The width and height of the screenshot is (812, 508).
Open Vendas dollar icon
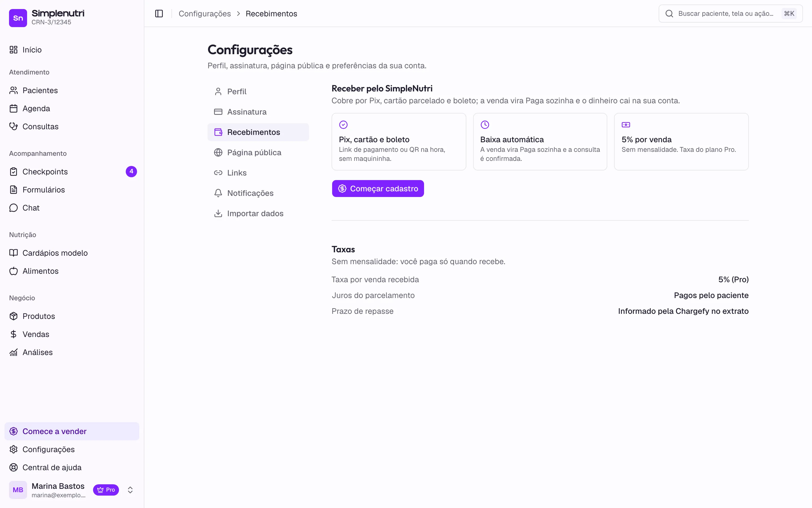click(x=14, y=334)
